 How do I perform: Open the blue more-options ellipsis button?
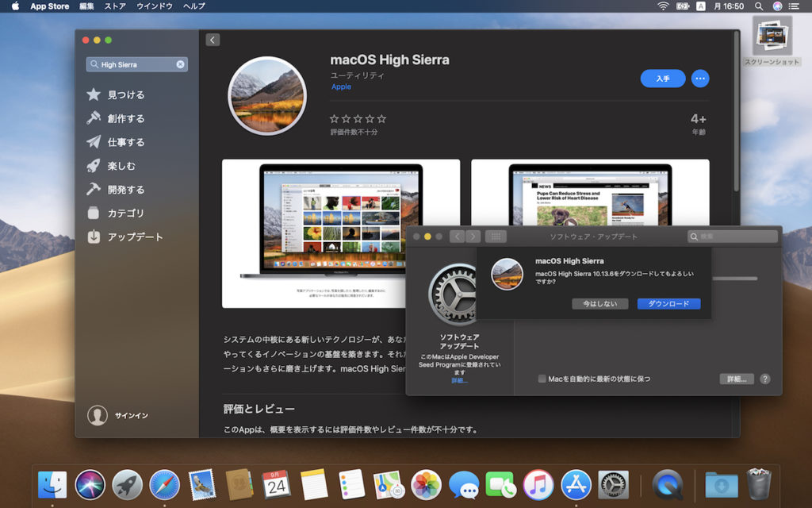[700, 79]
